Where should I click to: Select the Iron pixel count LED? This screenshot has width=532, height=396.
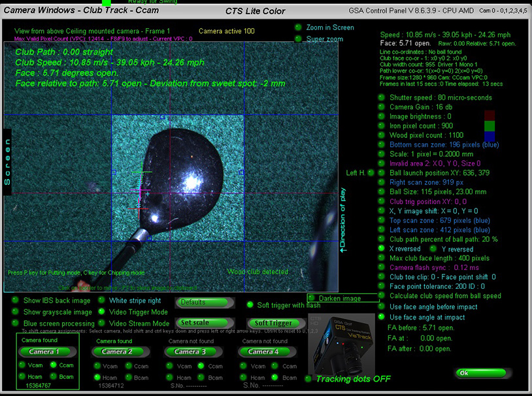pyautogui.click(x=382, y=126)
